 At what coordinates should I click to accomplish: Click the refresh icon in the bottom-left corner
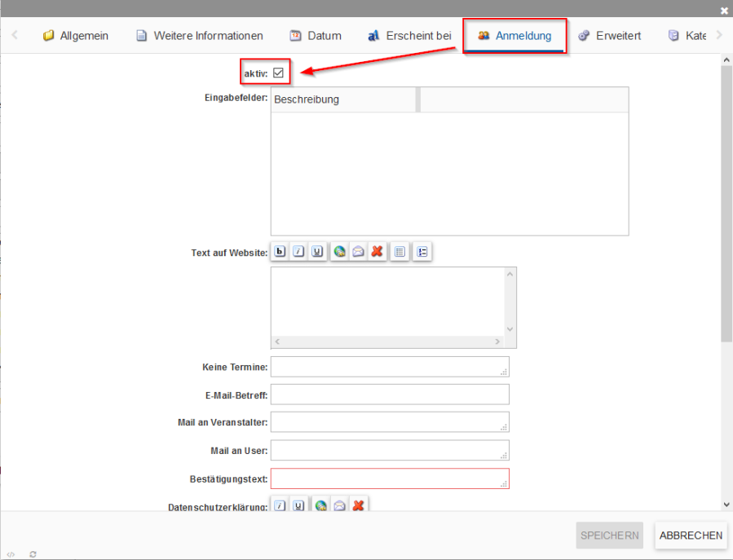[33, 554]
